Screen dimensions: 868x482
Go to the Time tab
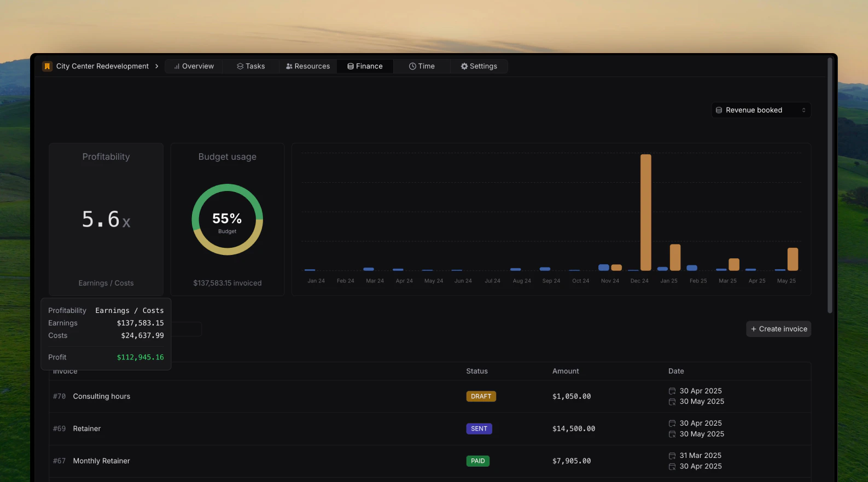(422, 66)
